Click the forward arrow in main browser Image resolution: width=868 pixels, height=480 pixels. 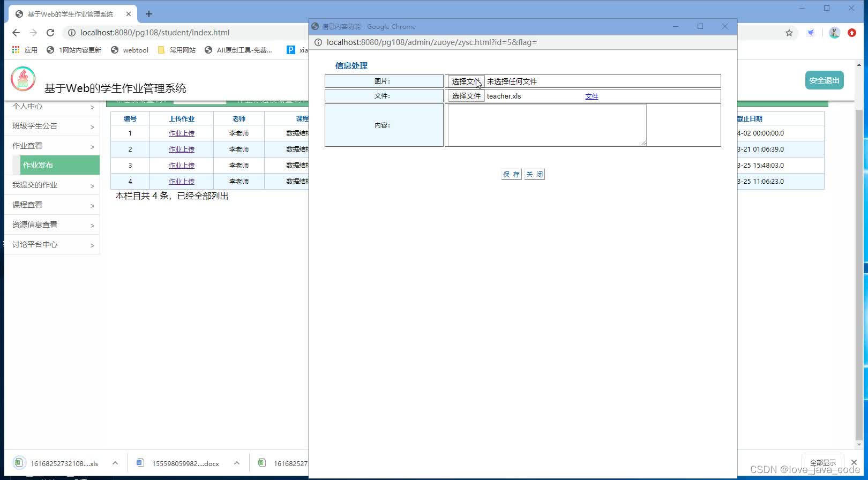tap(33, 33)
